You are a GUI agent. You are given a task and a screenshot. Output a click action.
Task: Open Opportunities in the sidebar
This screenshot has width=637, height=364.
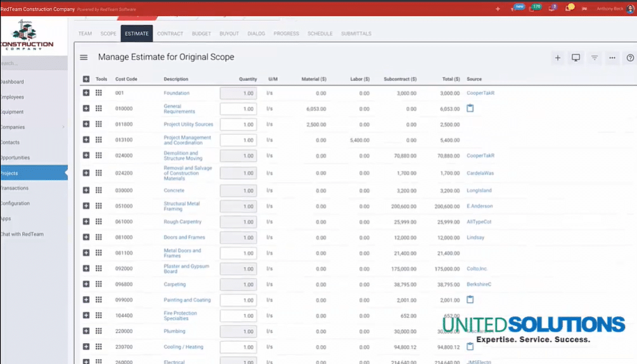[15, 158]
